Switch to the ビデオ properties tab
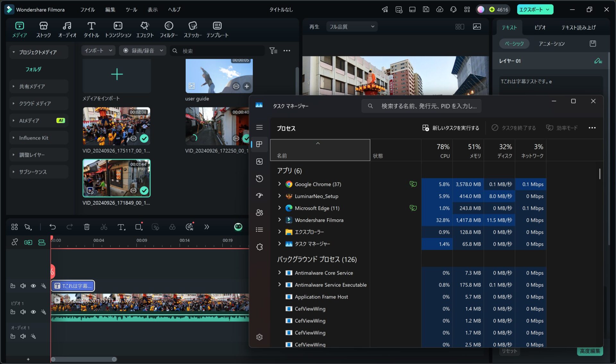 pyautogui.click(x=540, y=28)
